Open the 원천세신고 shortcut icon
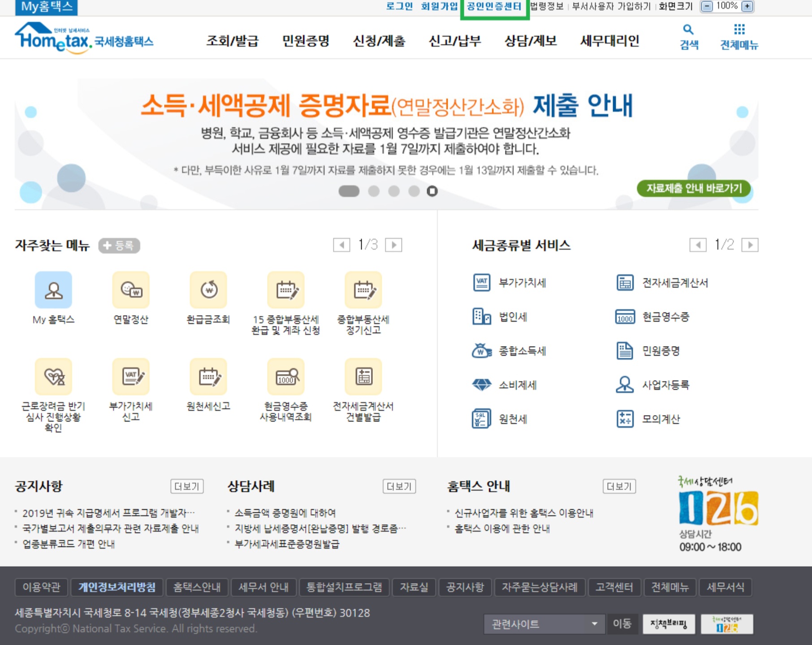The height and width of the screenshot is (645, 812). [208, 377]
